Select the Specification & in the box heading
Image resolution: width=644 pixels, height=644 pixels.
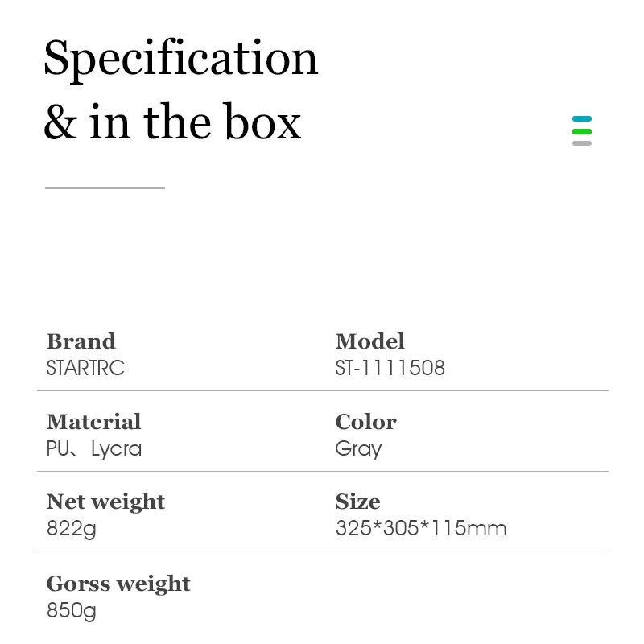pos(180,89)
